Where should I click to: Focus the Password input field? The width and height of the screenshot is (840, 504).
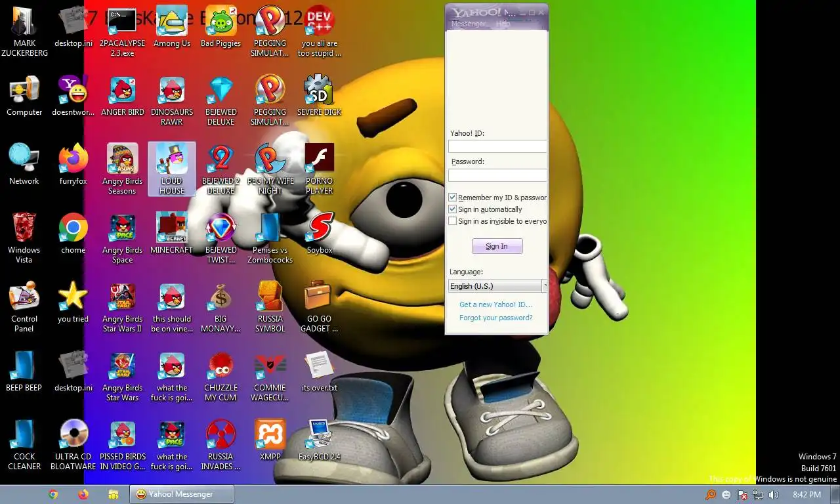497,175
